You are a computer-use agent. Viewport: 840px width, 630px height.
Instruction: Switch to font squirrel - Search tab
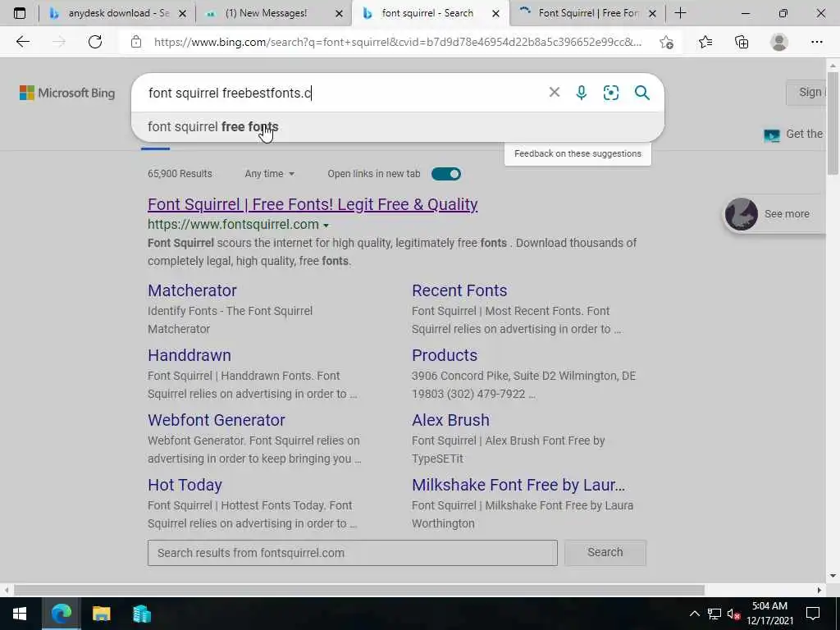click(x=430, y=13)
